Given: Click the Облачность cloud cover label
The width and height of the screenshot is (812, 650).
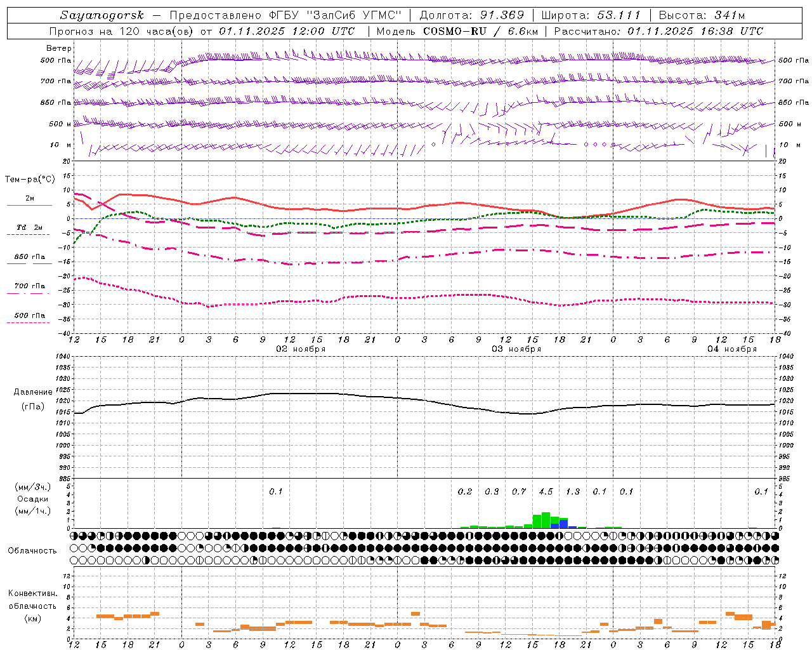Looking at the screenshot, I should [32, 550].
